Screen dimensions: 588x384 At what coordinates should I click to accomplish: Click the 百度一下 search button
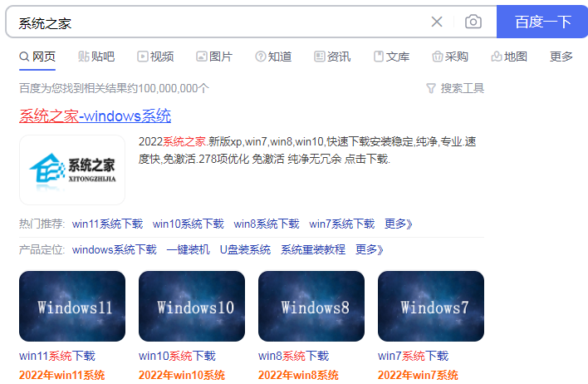(542, 22)
